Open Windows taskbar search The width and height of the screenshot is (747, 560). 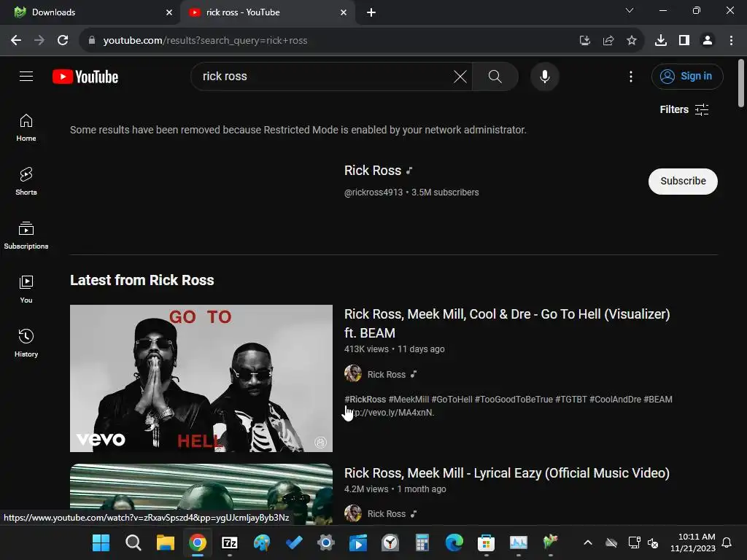(133, 542)
